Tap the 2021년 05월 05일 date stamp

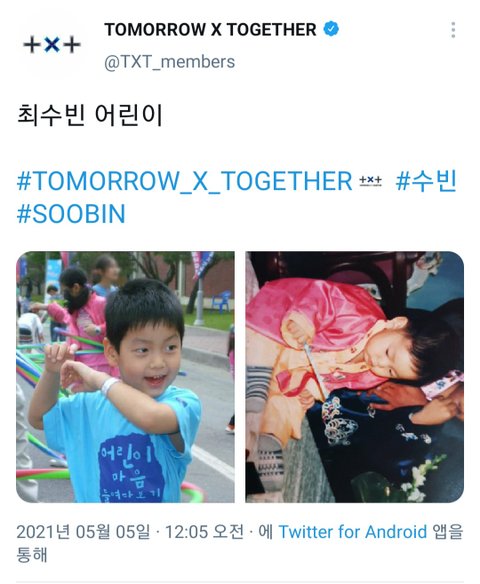tap(83, 531)
